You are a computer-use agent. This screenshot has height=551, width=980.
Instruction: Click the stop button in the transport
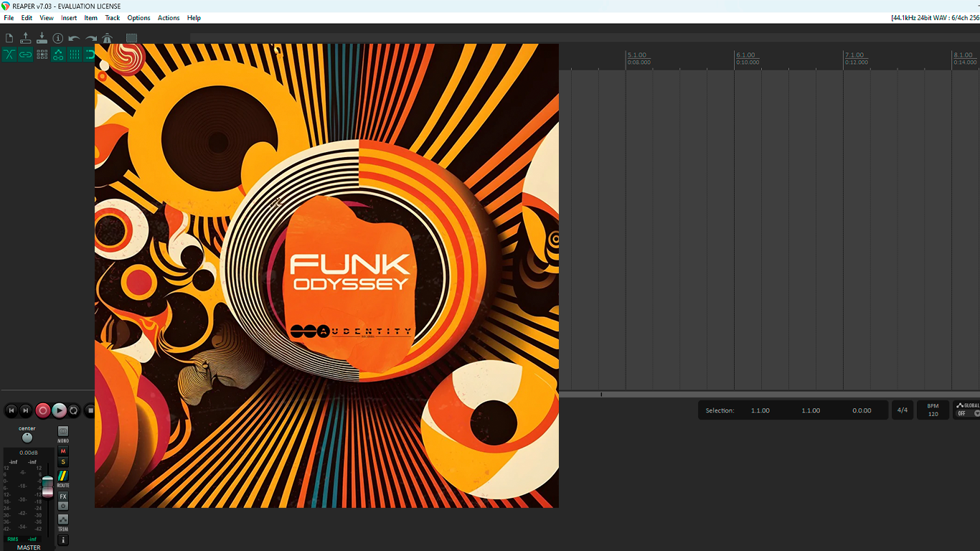(x=90, y=410)
